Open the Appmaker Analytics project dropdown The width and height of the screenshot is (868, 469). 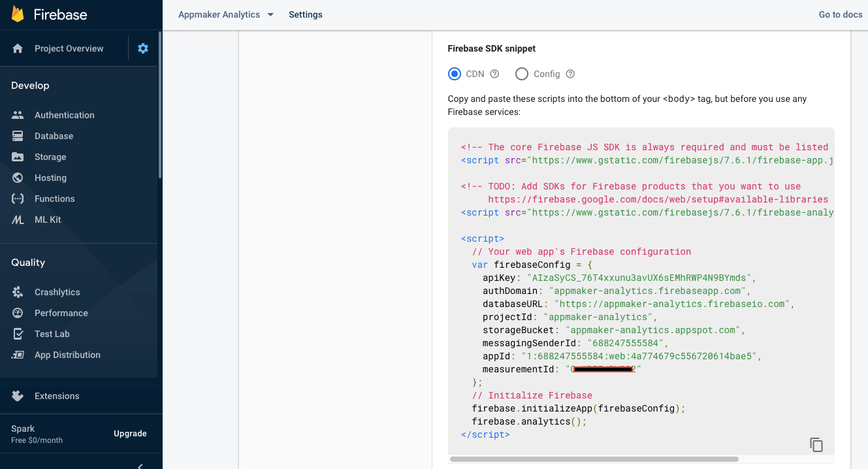pyautogui.click(x=225, y=14)
